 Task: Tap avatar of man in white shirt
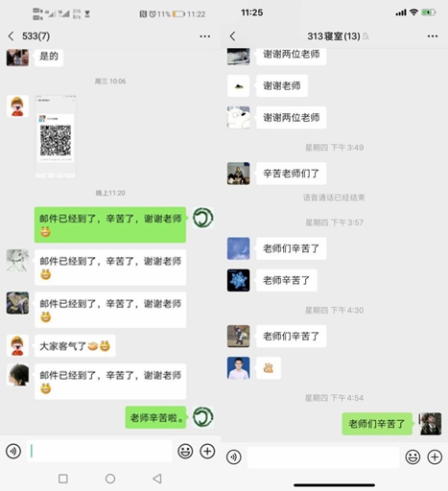click(x=239, y=368)
